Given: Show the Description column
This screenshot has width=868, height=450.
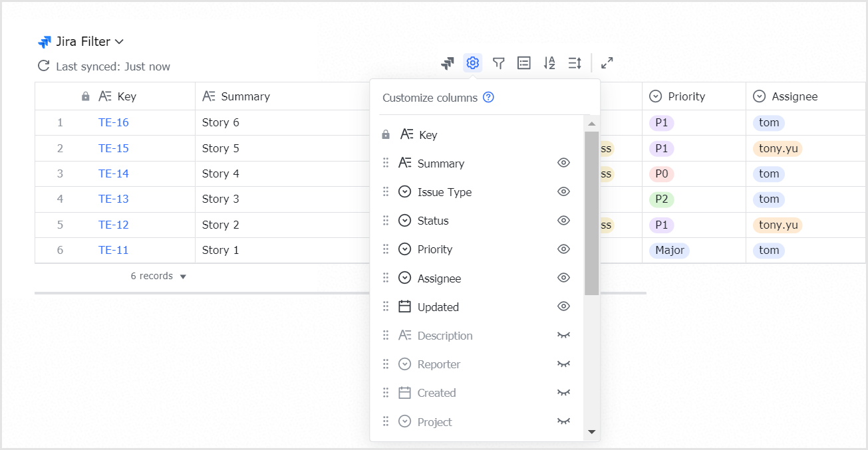Looking at the screenshot, I should (x=563, y=335).
